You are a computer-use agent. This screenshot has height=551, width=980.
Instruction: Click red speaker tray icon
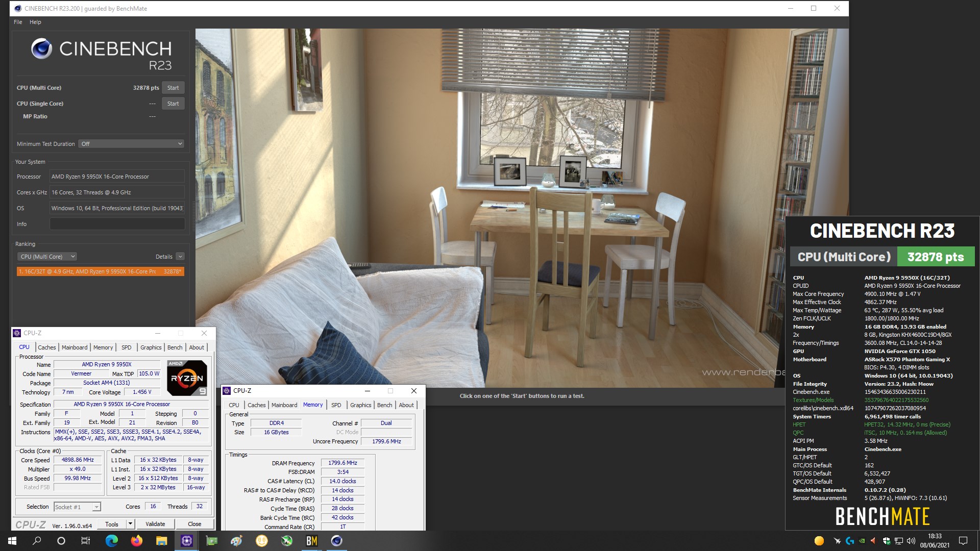pyautogui.click(x=874, y=541)
